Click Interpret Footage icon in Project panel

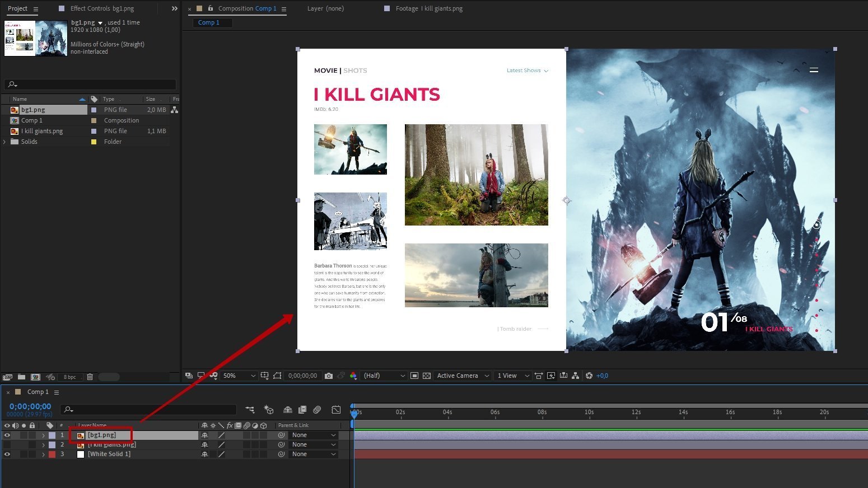coord(7,377)
